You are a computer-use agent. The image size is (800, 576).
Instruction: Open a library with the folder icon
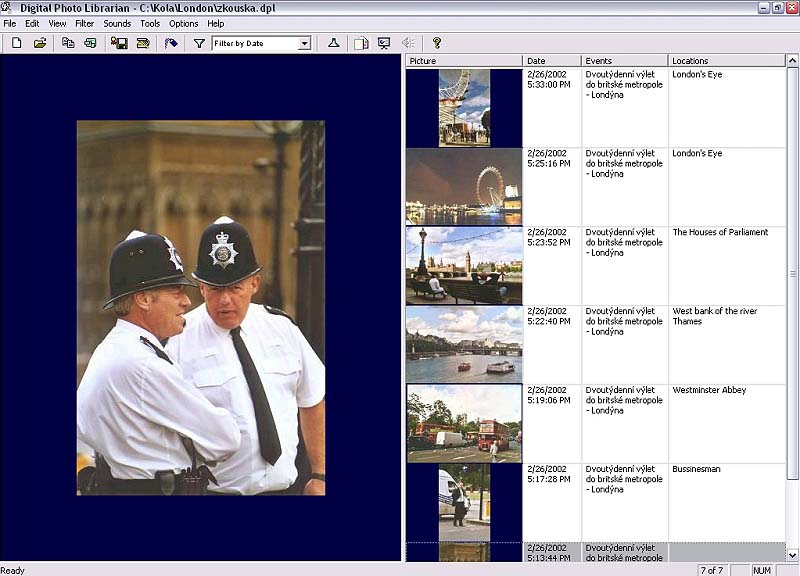40,43
